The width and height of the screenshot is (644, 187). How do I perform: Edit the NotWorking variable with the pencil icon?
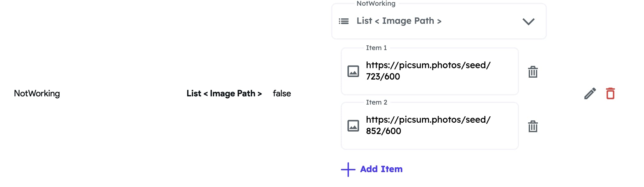tap(590, 93)
